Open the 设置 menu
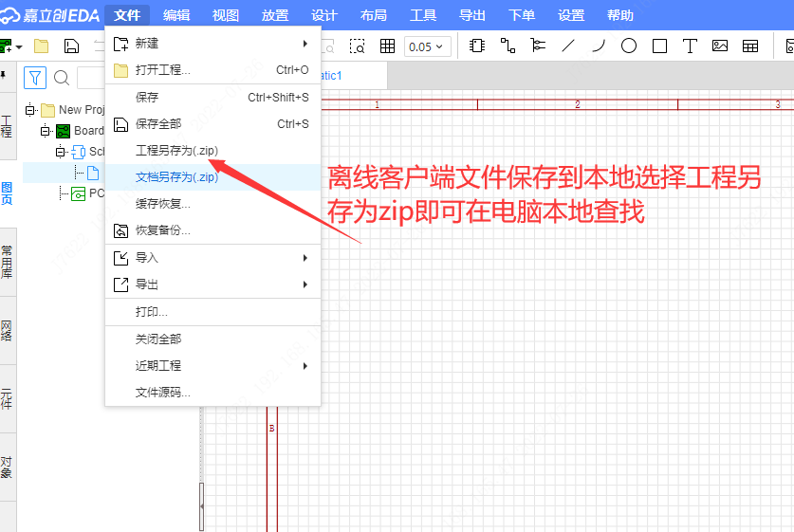 571,15
